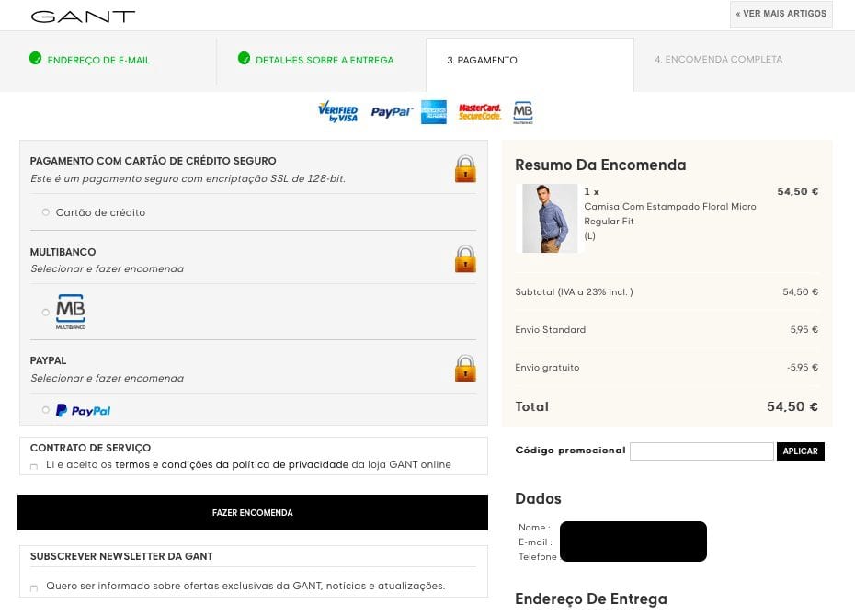This screenshot has width=855, height=616.
Task: Open the shirt product thumbnail
Action: pyautogui.click(x=549, y=218)
